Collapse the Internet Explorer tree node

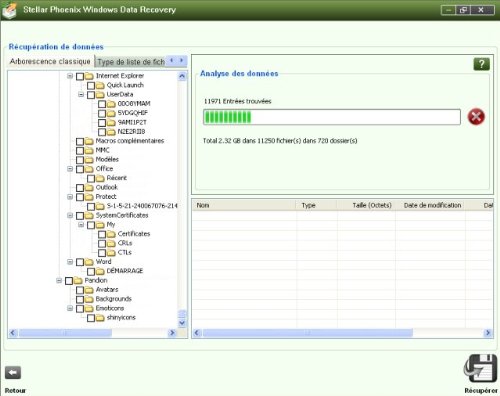(70, 76)
